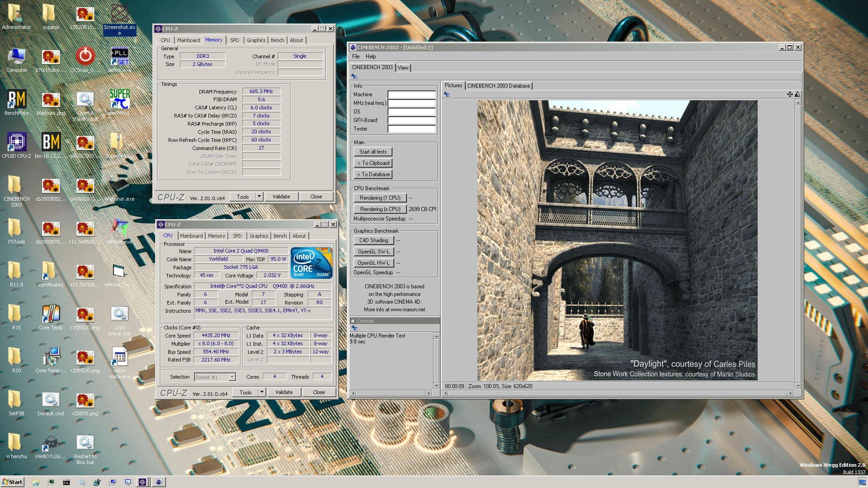Click Validate in upper CPU-Z window
This screenshot has width=868, height=488.
[281, 197]
